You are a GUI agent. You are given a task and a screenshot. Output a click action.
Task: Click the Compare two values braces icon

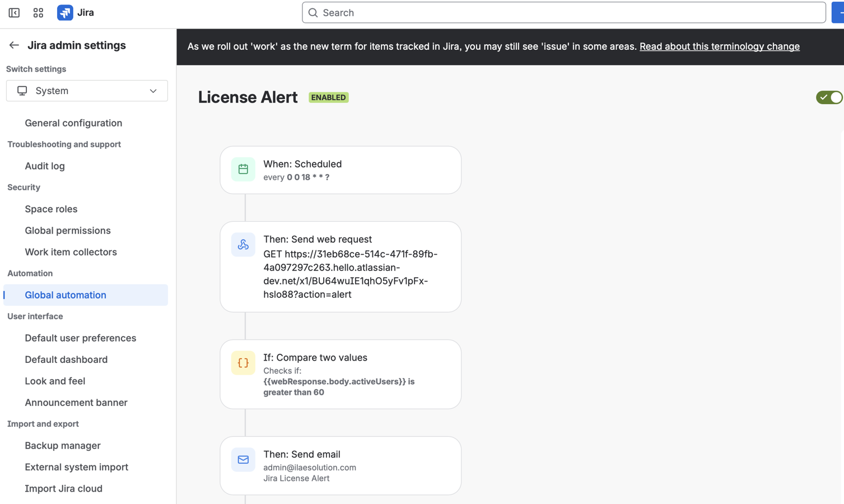pos(243,363)
